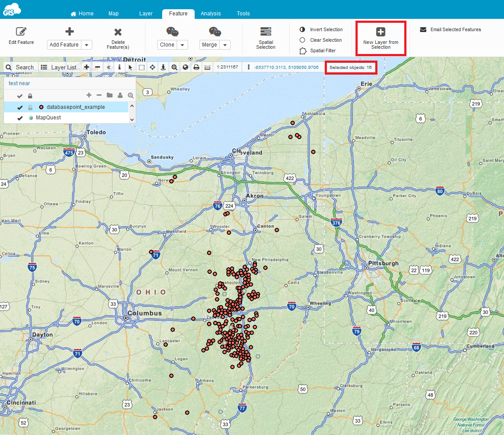Open the vertical dots options menu
This screenshot has width=504, height=435.
[248, 67]
